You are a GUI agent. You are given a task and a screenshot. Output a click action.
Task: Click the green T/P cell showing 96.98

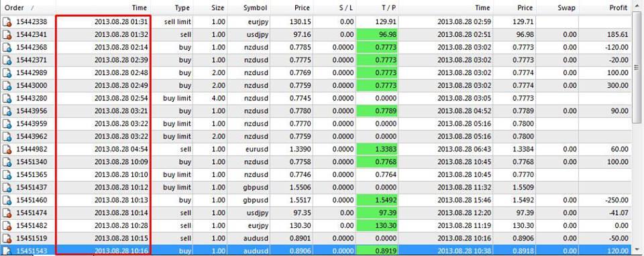378,34
